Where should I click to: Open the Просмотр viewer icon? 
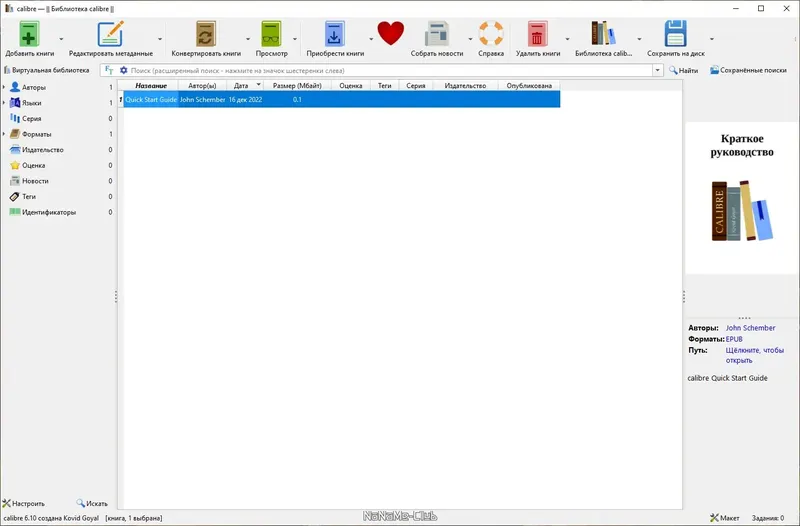click(271, 34)
